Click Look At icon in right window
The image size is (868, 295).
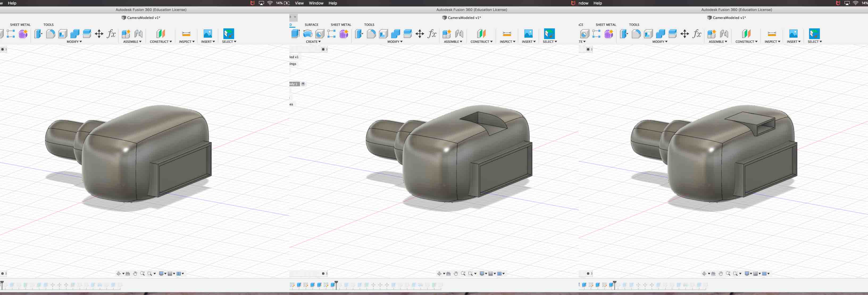(713, 273)
